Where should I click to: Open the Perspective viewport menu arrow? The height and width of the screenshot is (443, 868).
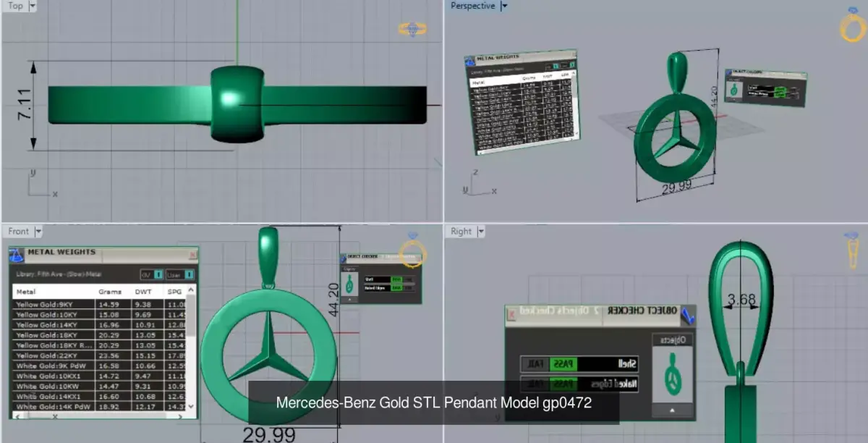point(504,6)
